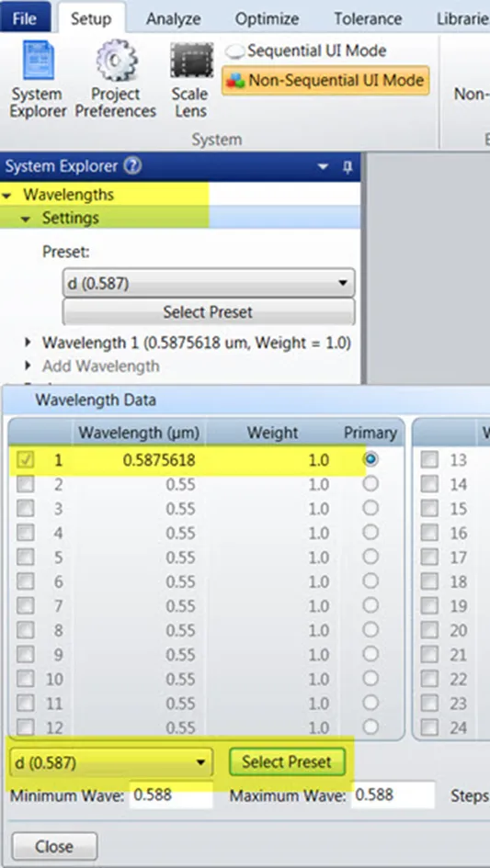Uncheck wavelength 1 checkbox
Viewport: 490px width, 868px height.
(26, 459)
